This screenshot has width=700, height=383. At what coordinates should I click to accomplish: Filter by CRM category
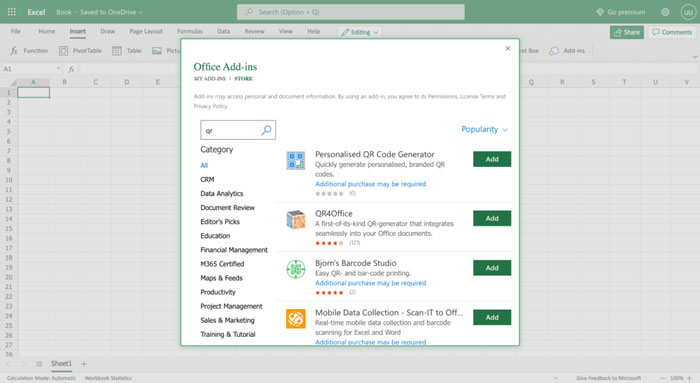tap(207, 179)
